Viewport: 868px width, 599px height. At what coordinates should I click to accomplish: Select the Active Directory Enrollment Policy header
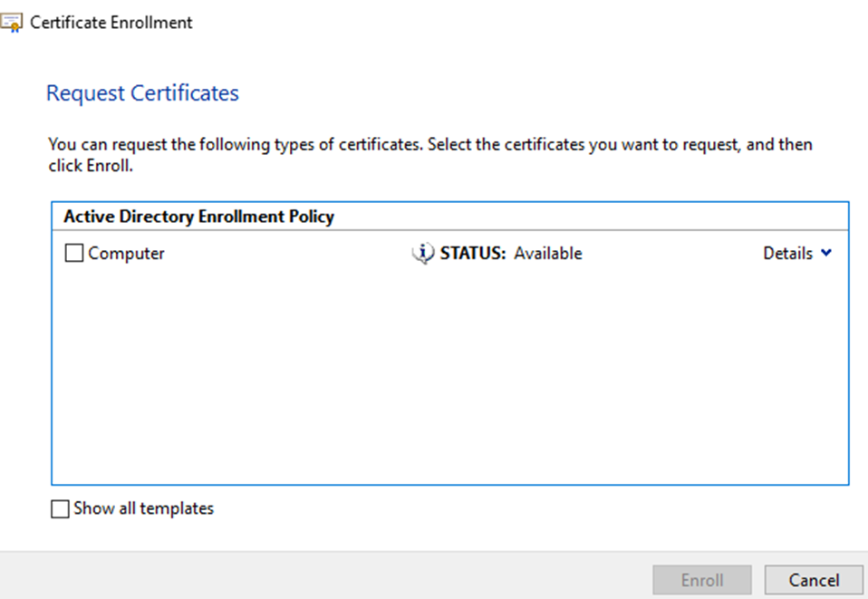[198, 217]
